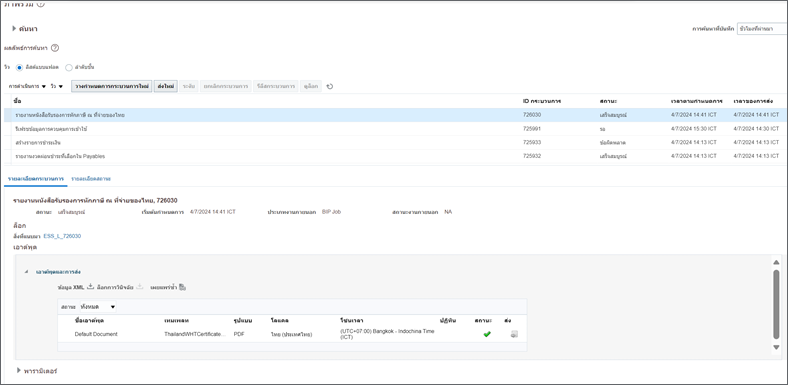
Task: Expand the ค้นหา search section
Action: tap(15, 29)
